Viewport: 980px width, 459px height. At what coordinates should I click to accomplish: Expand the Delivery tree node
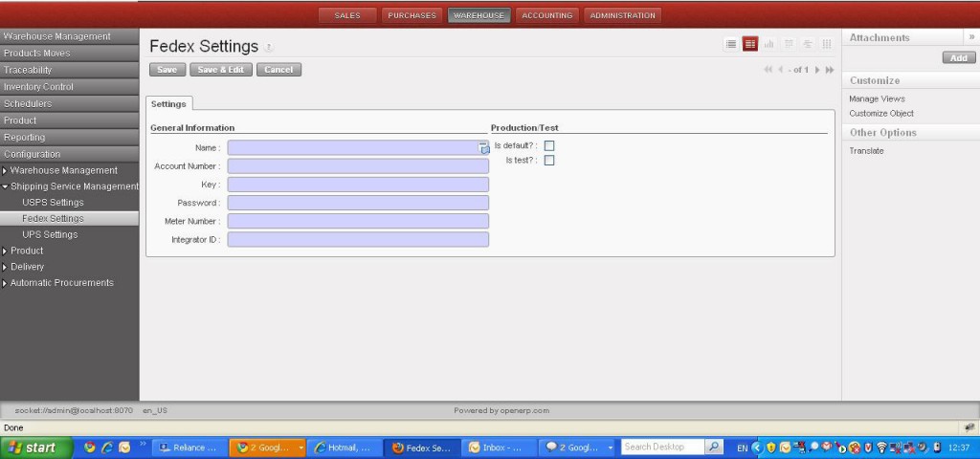click(x=5, y=268)
